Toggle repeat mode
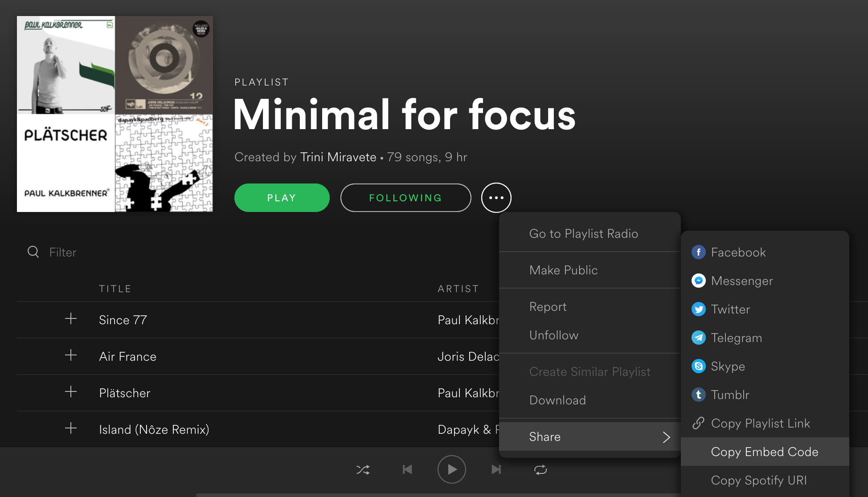 point(540,470)
